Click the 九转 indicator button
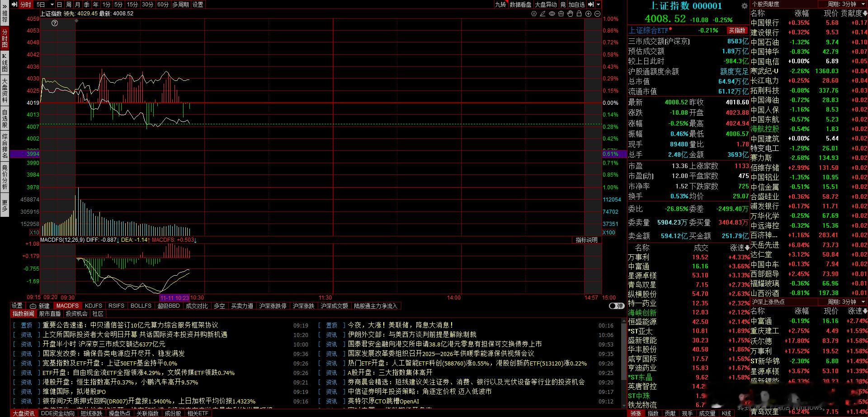The width and height of the screenshot is (868, 417). 500,5
